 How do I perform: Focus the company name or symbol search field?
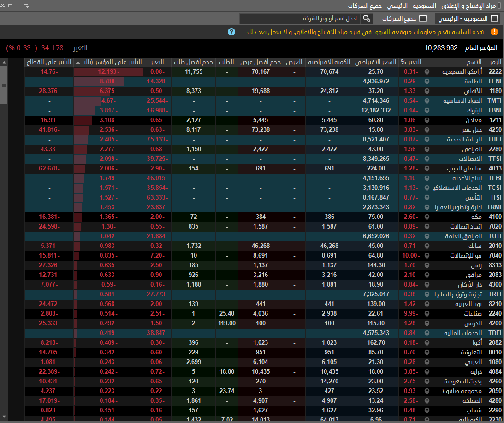coord(300,18)
